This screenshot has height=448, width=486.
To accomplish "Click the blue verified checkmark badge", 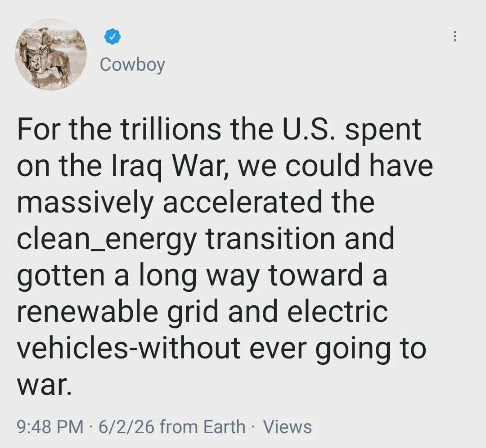I will pyautogui.click(x=112, y=36).
